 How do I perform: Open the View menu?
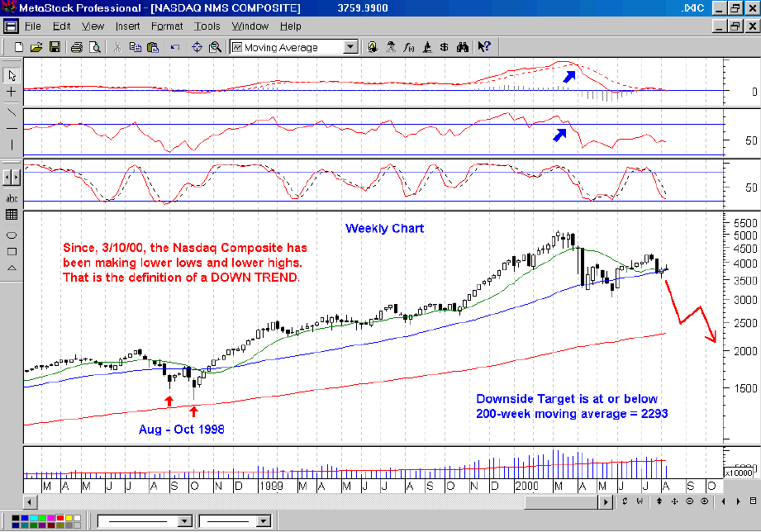pos(93,26)
